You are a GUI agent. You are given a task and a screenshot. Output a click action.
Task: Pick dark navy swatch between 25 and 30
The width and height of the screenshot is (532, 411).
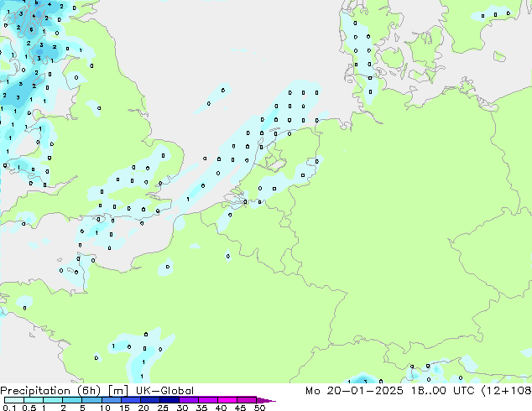click(x=169, y=400)
